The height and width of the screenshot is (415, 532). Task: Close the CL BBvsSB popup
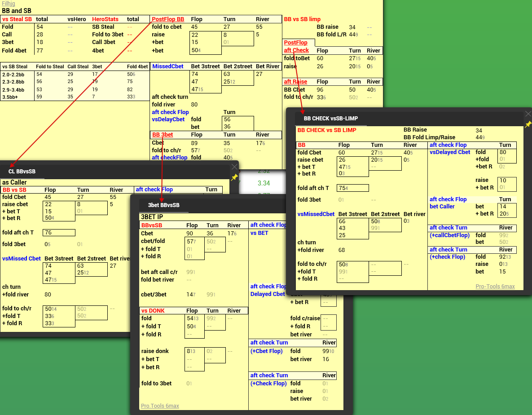coord(234,167)
